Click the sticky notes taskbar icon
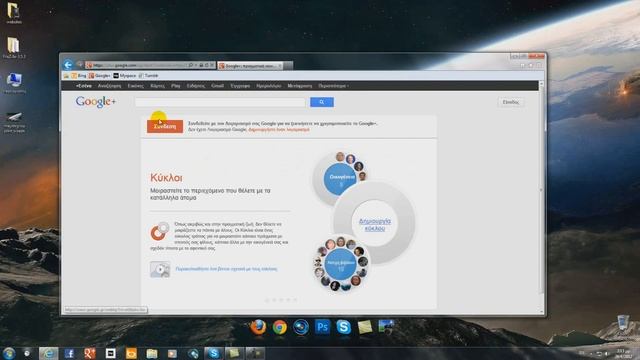 tap(234, 353)
